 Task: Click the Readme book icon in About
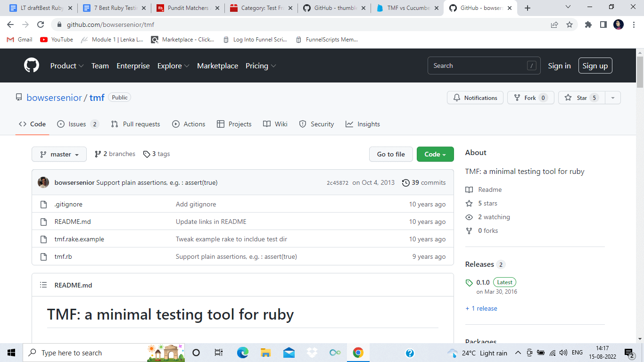pyautogui.click(x=469, y=189)
